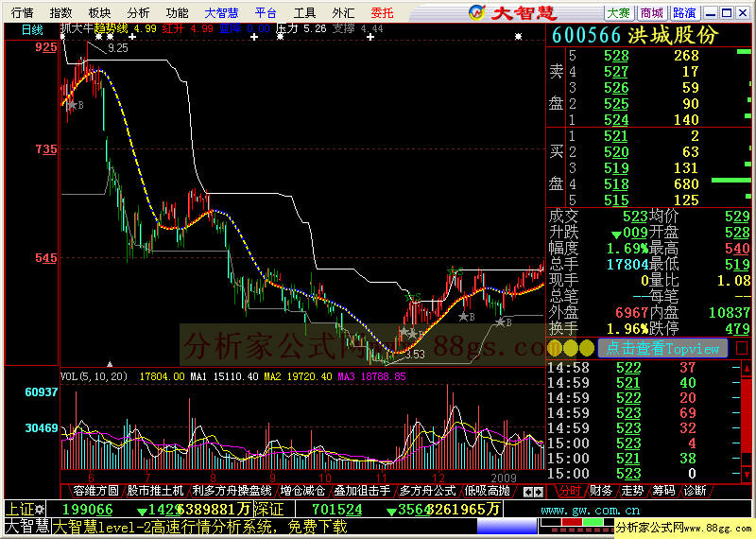Click the third yellow circle indicator
The width and height of the screenshot is (756, 539).
(x=587, y=348)
